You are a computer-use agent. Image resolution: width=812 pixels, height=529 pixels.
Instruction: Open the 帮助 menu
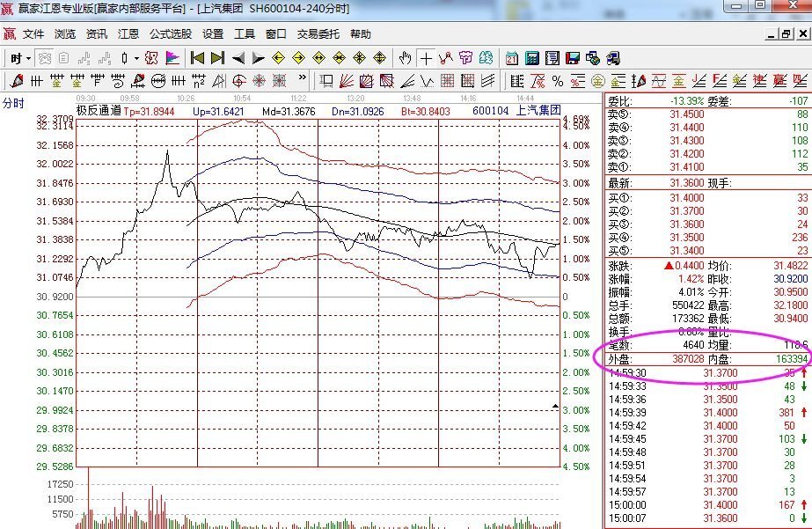361,34
